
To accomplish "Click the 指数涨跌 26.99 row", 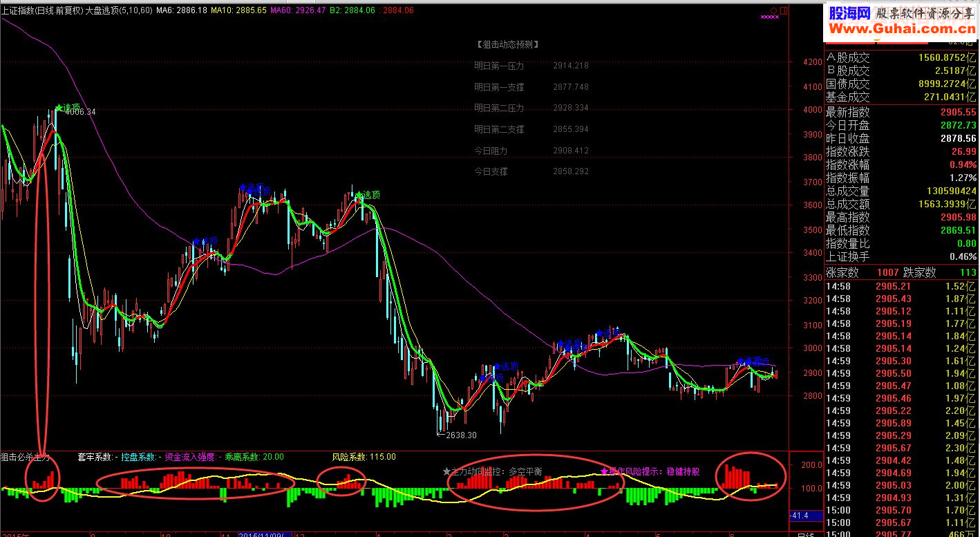I will coord(901,151).
